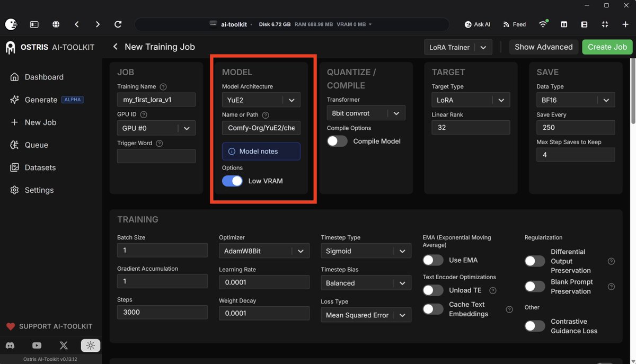Screen dimensions: 636x364
Task: Turn on the Use EMA toggle
Action: (433, 260)
